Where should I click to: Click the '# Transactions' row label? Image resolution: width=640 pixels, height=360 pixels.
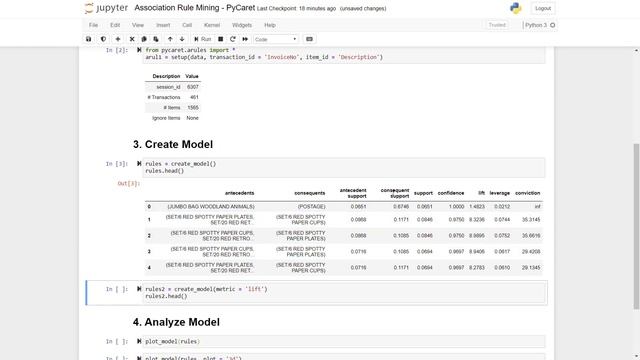[x=164, y=97]
